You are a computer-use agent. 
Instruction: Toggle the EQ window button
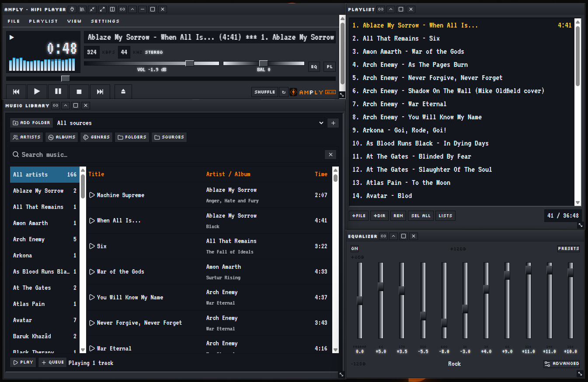click(x=314, y=66)
